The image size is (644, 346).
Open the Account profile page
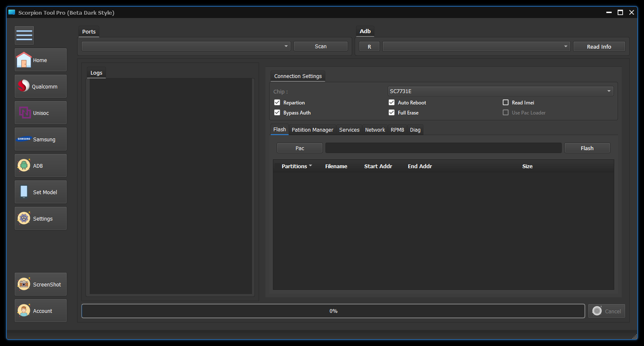click(41, 311)
